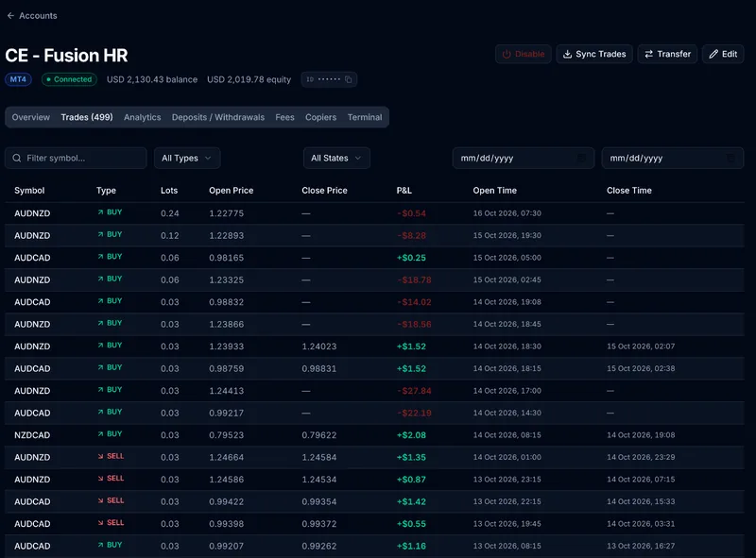Image resolution: width=756 pixels, height=558 pixels.
Task: Click the -$27.84 P&L value
Action: pos(414,391)
